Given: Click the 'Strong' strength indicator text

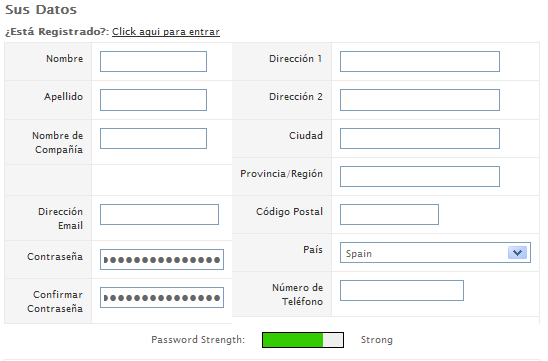Looking at the screenshot, I should tap(377, 340).
